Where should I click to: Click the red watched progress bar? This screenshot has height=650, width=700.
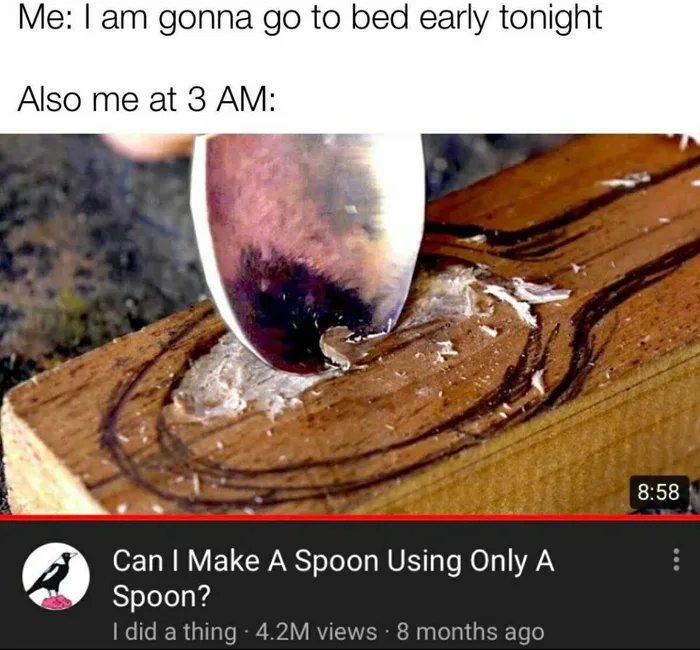tap(350, 517)
